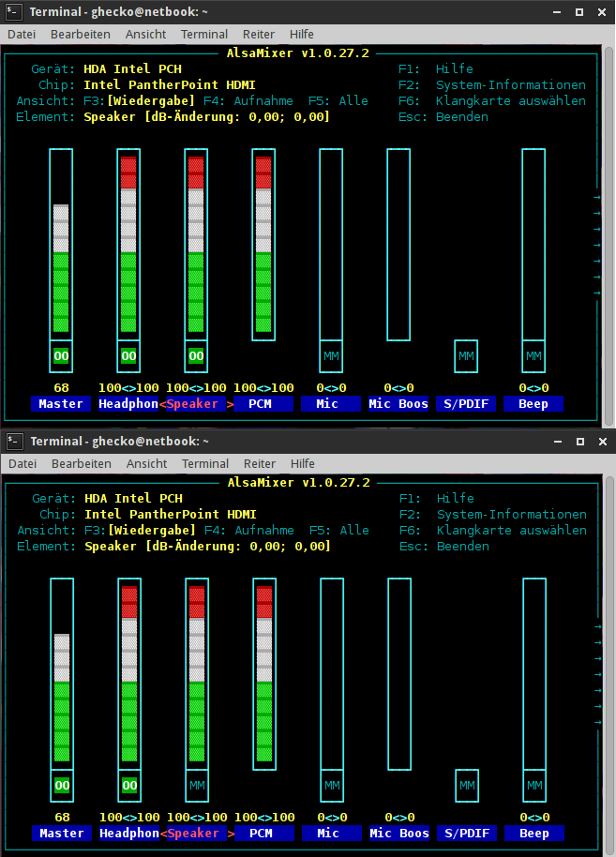
Task: Open Bearbeiten menu in the top terminal window
Action: click(81, 34)
